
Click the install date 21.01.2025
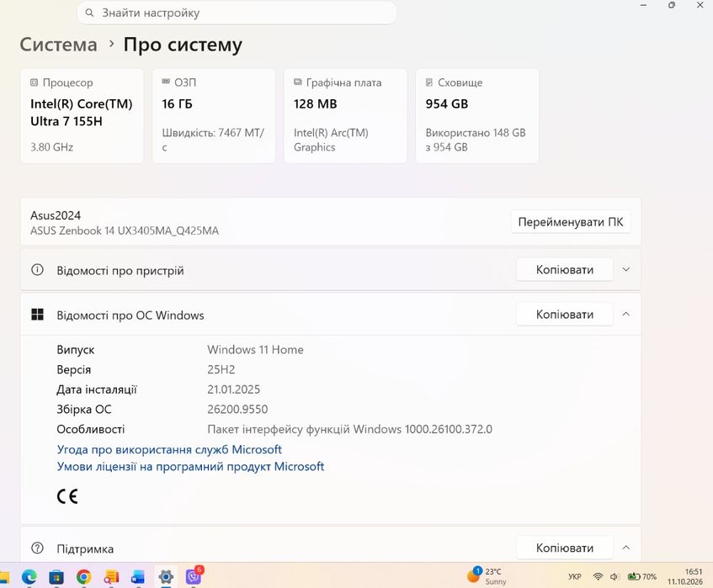pos(234,389)
